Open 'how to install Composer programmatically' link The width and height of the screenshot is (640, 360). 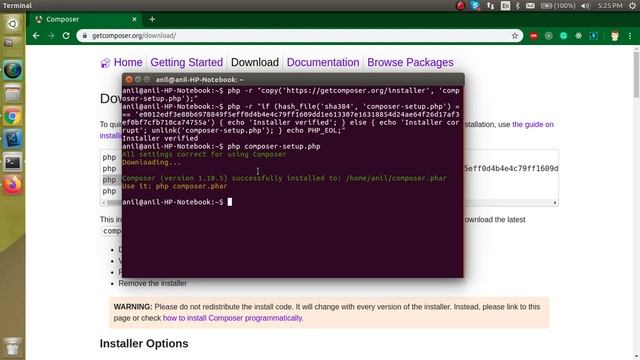(x=232, y=318)
